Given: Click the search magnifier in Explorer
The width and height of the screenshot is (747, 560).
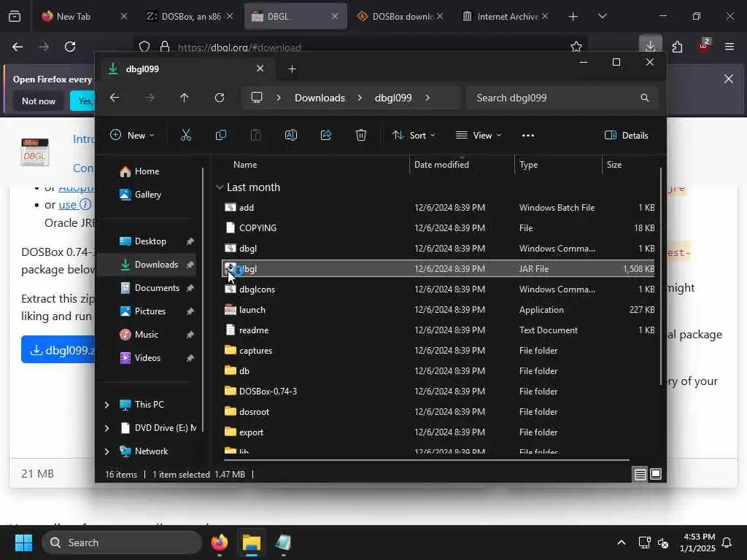Looking at the screenshot, I should 645,98.
